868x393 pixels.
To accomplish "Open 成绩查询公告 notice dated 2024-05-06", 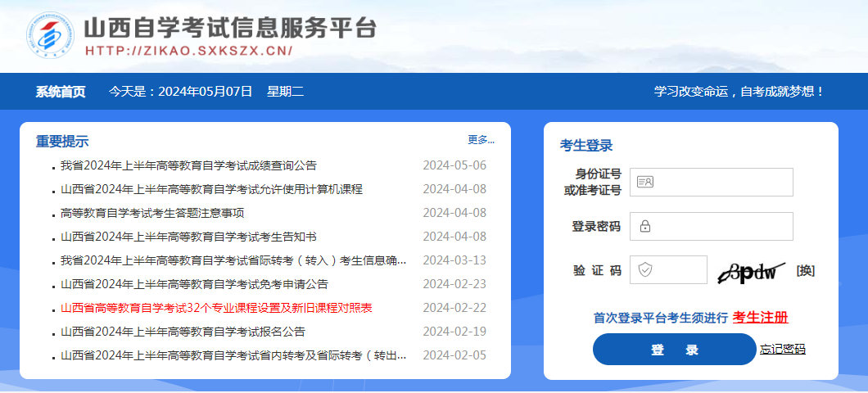I will (188, 165).
